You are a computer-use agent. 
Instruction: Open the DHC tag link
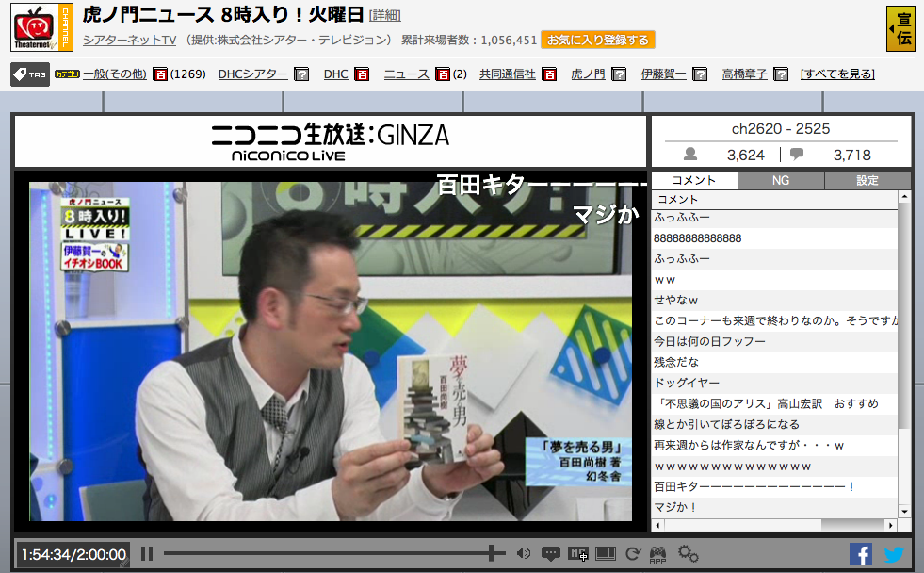click(336, 74)
